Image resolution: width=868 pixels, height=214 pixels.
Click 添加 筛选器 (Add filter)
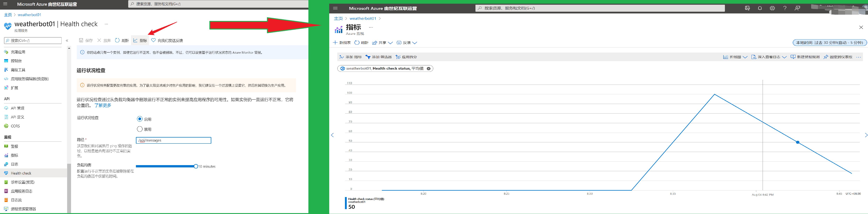click(x=379, y=57)
